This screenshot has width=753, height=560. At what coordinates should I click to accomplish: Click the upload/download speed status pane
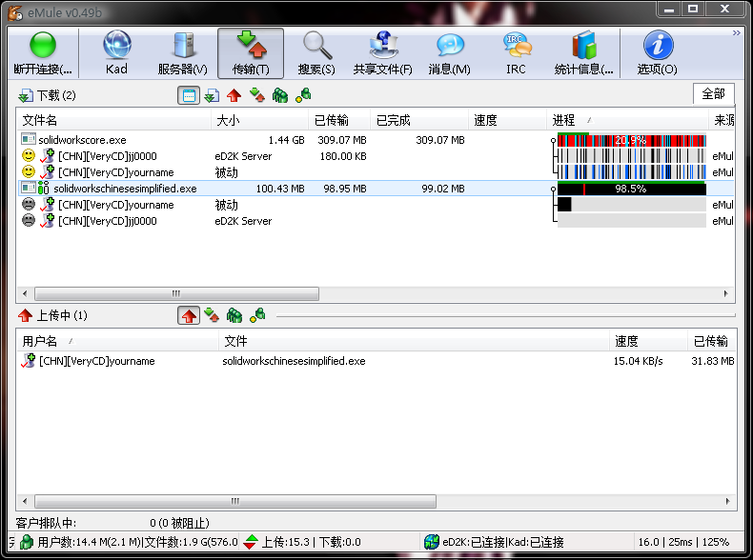[x=329, y=542]
